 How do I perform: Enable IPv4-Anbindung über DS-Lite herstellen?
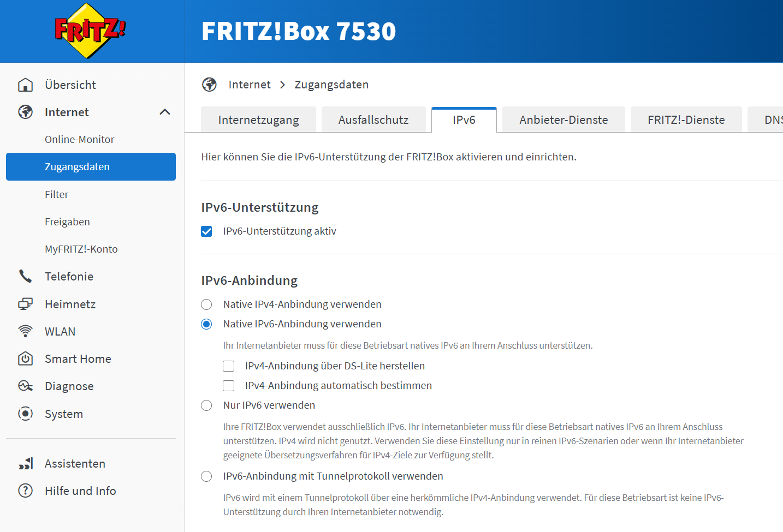[x=229, y=366]
